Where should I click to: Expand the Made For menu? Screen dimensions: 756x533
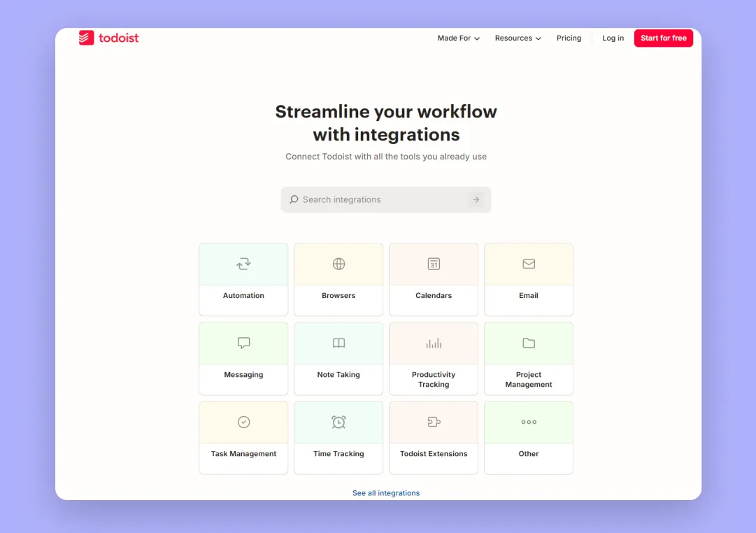pyautogui.click(x=458, y=38)
